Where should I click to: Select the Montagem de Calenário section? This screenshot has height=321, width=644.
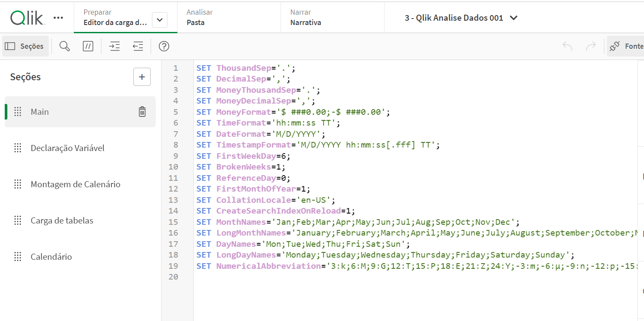75,184
